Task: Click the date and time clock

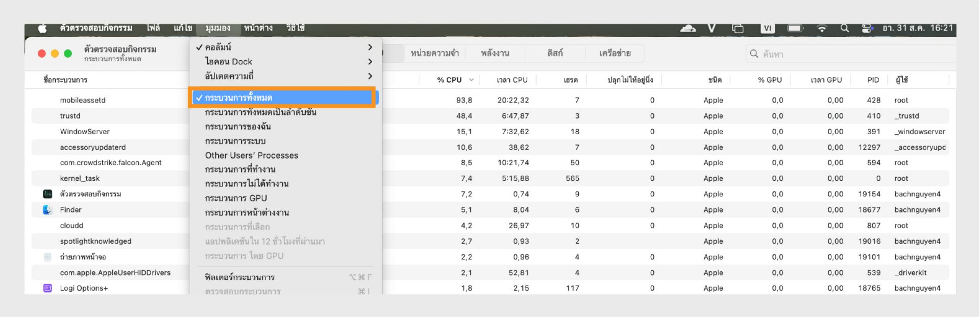Action: point(918,28)
